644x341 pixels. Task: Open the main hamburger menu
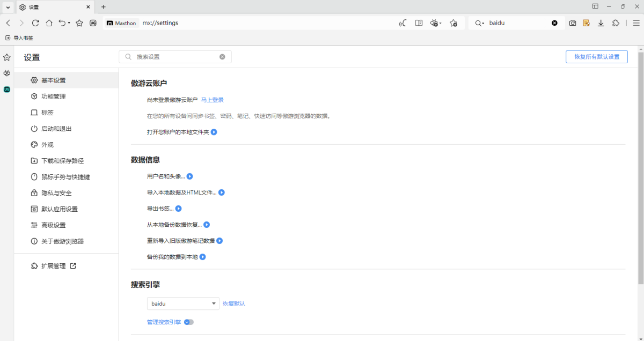click(636, 23)
